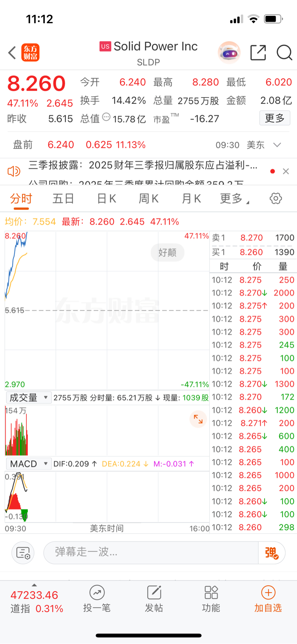Open chart settings gear icon

(x=276, y=199)
